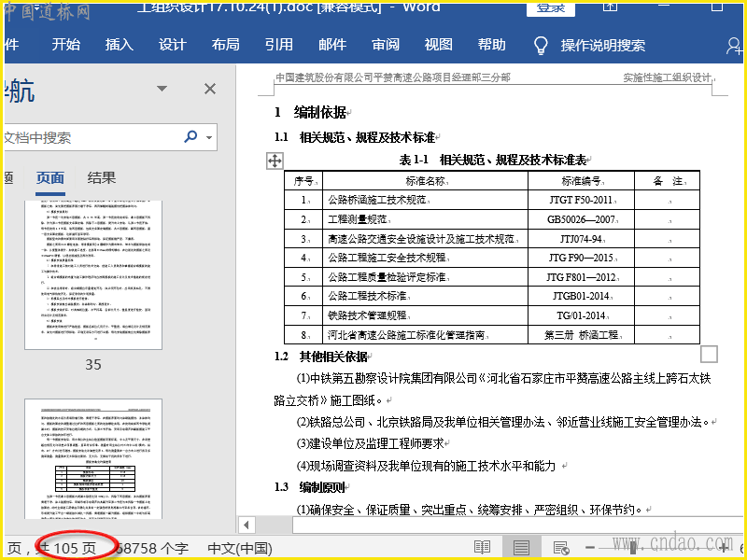Click the small square box beside section 1.2

709,355
